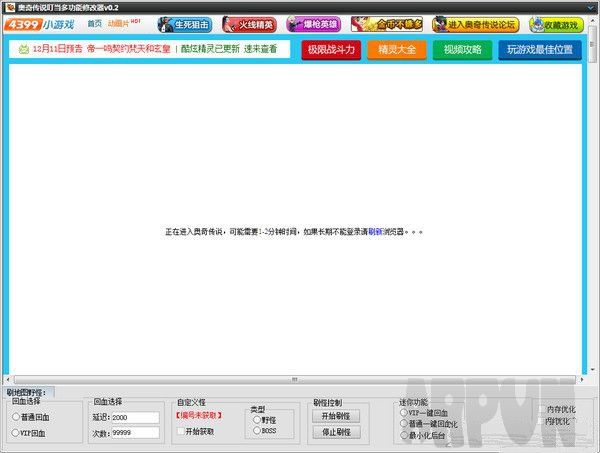Switch to the 刷地图野怪 tab
This screenshot has height=453, width=600.
[27, 392]
